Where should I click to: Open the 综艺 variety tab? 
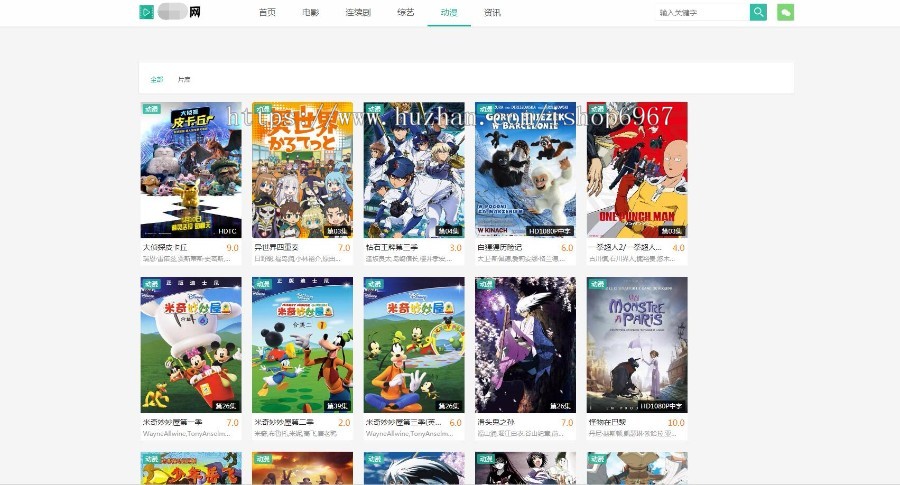click(x=406, y=13)
